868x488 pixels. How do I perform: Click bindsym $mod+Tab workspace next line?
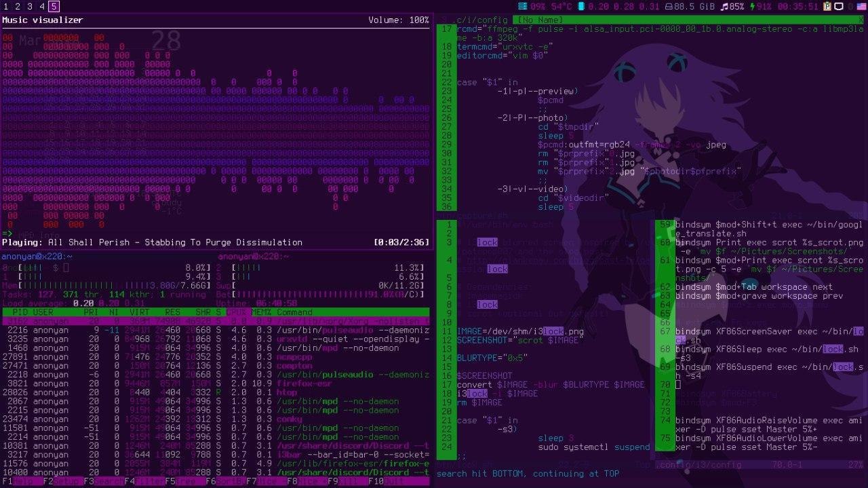(754, 287)
